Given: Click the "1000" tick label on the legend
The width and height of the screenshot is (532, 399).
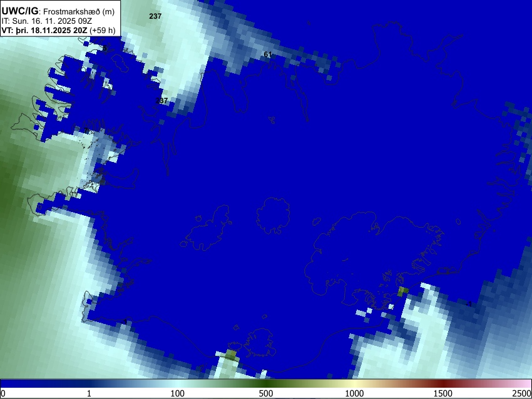Looking at the screenshot, I should pyautogui.click(x=354, y=393).
